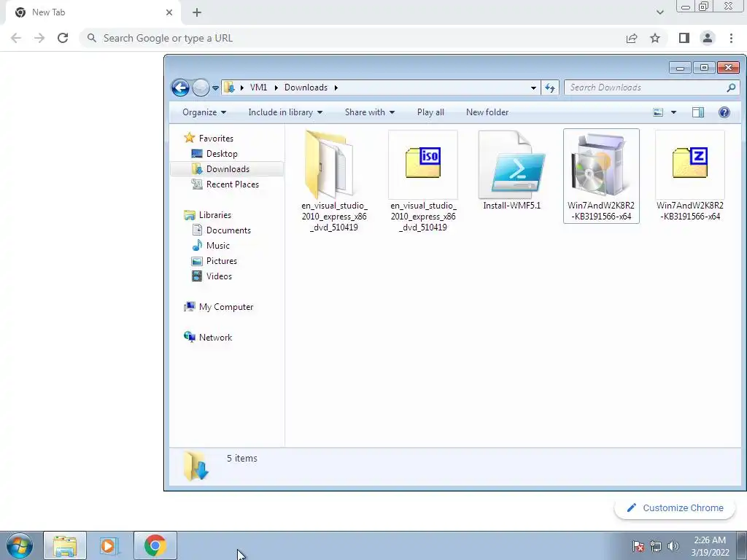Open the Windows Start menu
Image resolution: width=747 pixels, height=560 pixels.
(20, 545)
